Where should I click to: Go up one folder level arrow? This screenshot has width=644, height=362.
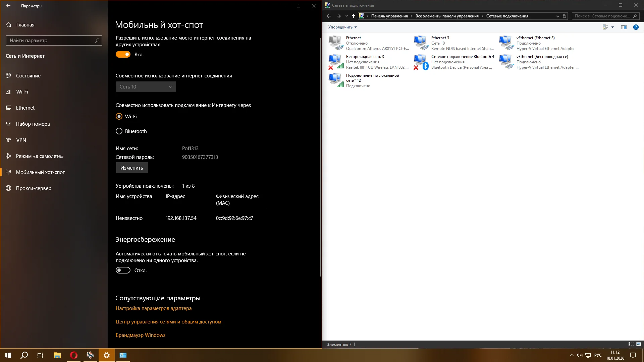click(353, 16)
